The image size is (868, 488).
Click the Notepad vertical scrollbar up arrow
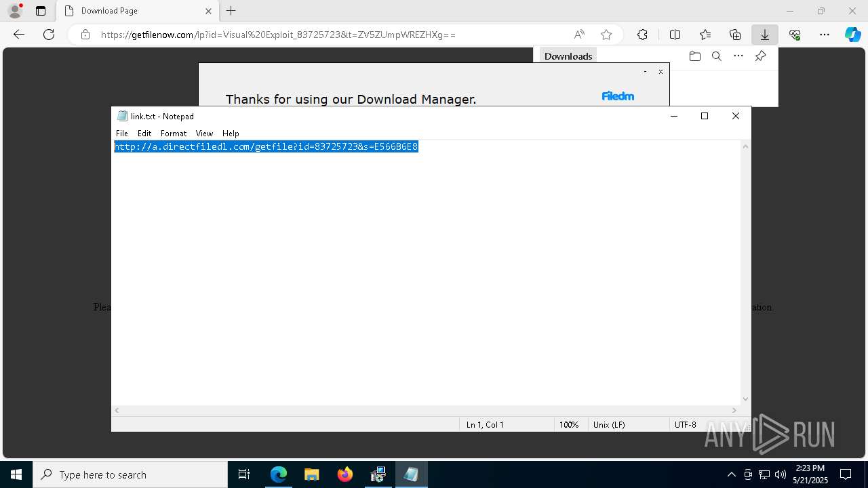click(745, 146)
